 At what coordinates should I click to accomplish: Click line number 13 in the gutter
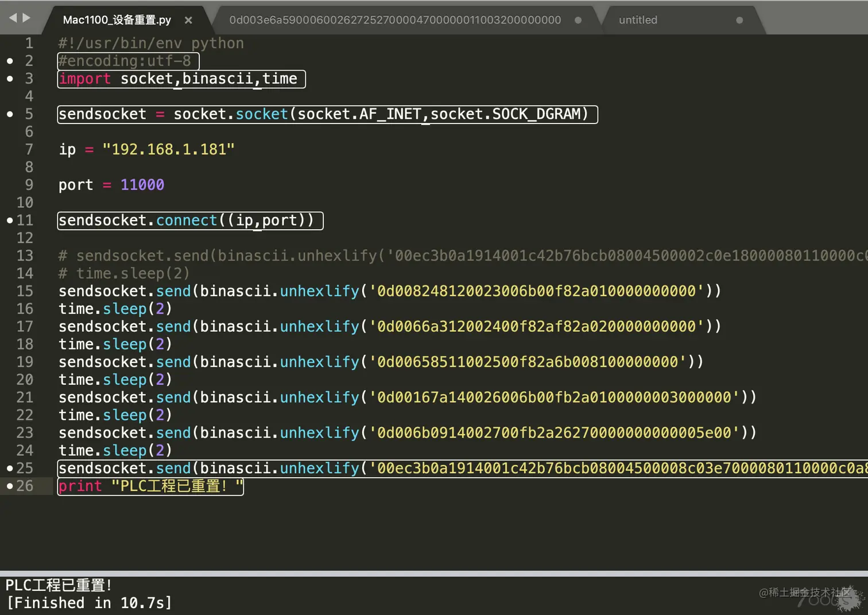(25, 256)
